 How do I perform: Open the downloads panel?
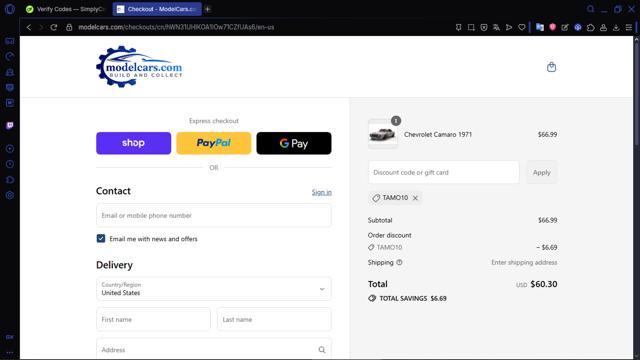pos(616,27)
